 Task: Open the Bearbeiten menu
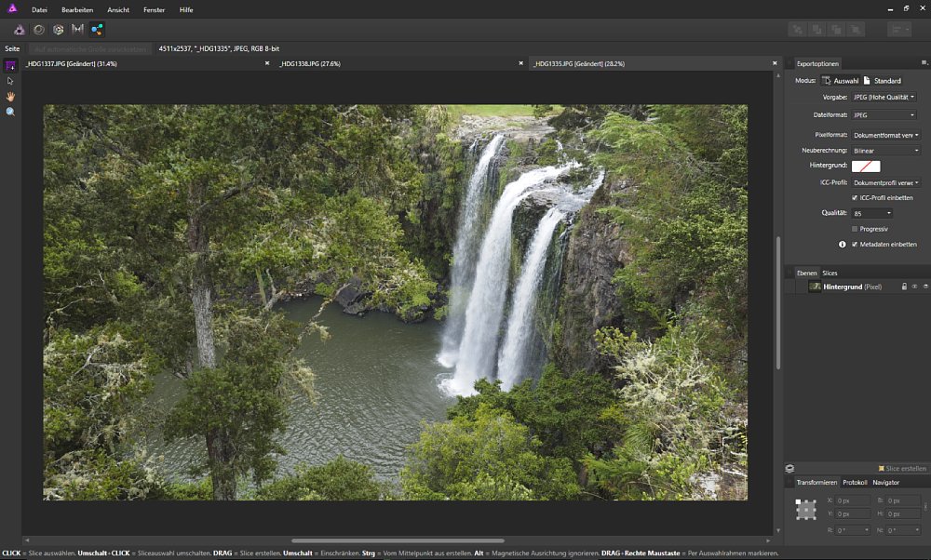pos(77,9)
